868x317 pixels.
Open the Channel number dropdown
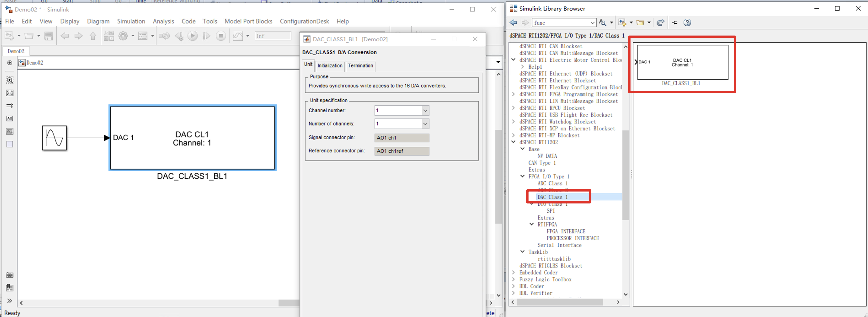[x=425, y=110]
